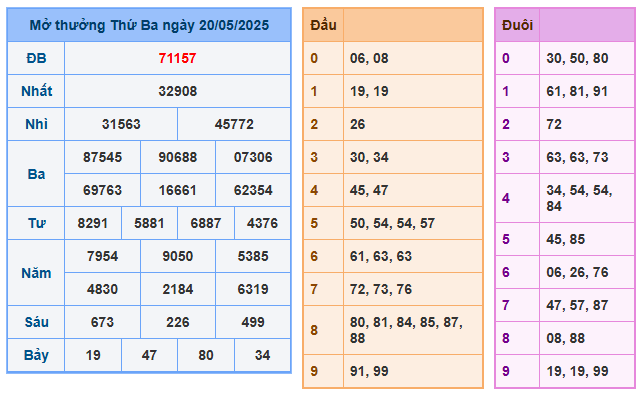Viewport: 642px width, 395px height.
Task: Click Đầu values '45, 47'
Action: tap(369, 190)
